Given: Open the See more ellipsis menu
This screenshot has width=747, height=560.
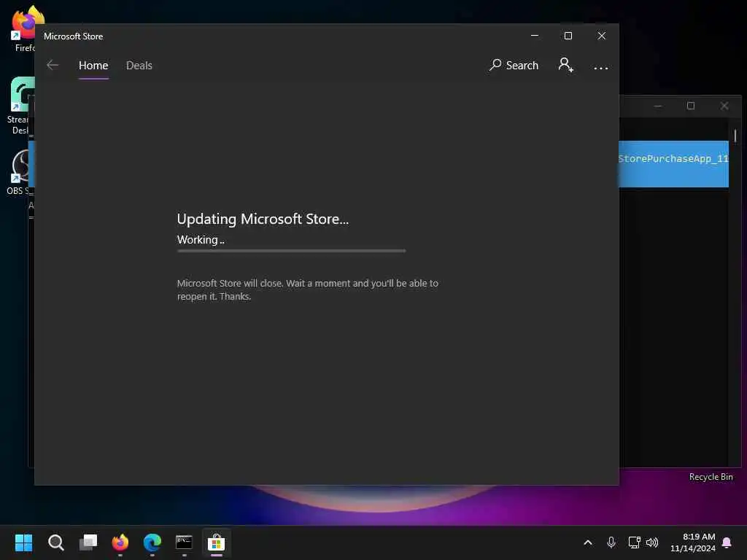Looking at the screenshot, I should coord(601,68).
